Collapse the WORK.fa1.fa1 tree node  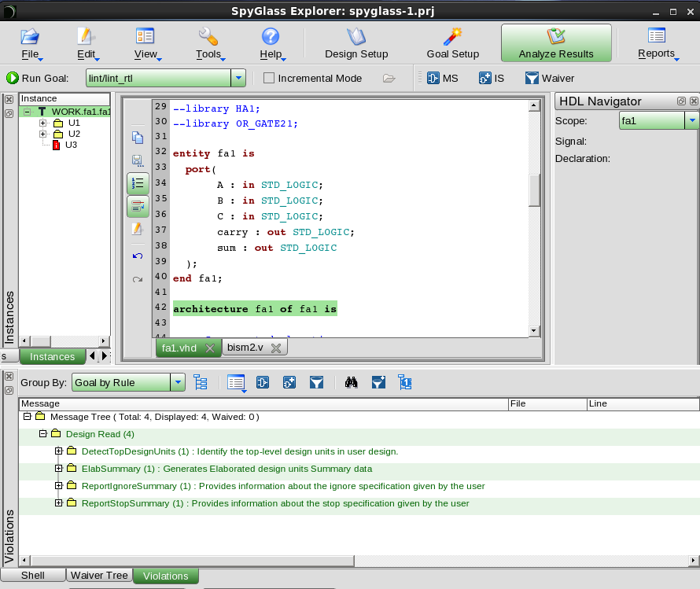(28, 112)
